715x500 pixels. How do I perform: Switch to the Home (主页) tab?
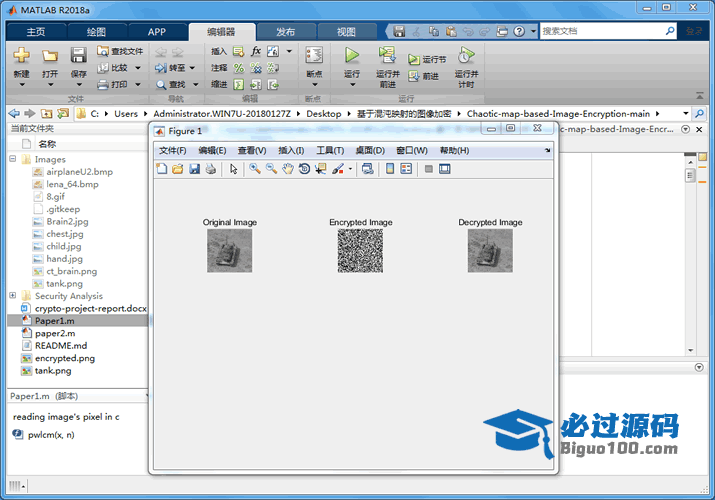(x=36, y=32)
